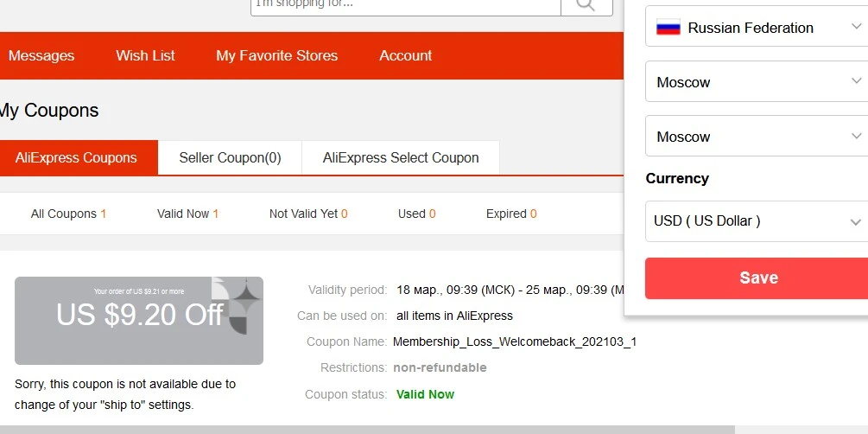868x434 pixels.
Task: Filter by Valid Now coupons
Action: [x=187, y=214]
